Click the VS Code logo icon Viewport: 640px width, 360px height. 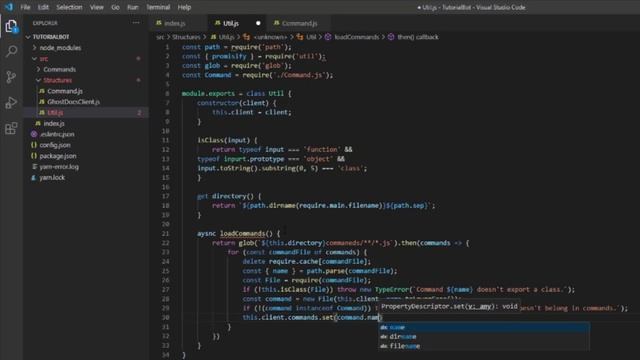(9, 7)
